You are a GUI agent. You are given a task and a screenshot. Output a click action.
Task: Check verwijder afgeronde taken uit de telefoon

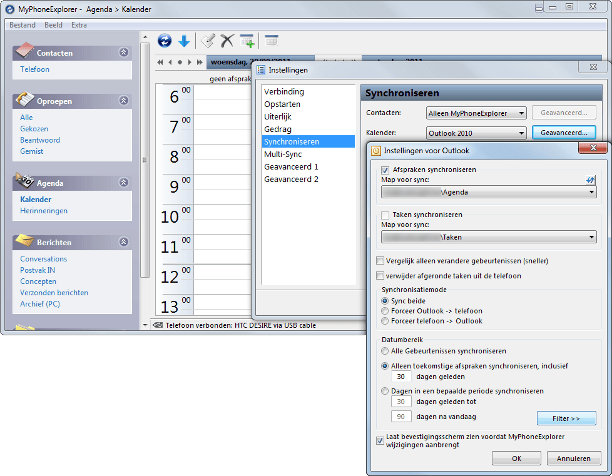pos(380,276)
